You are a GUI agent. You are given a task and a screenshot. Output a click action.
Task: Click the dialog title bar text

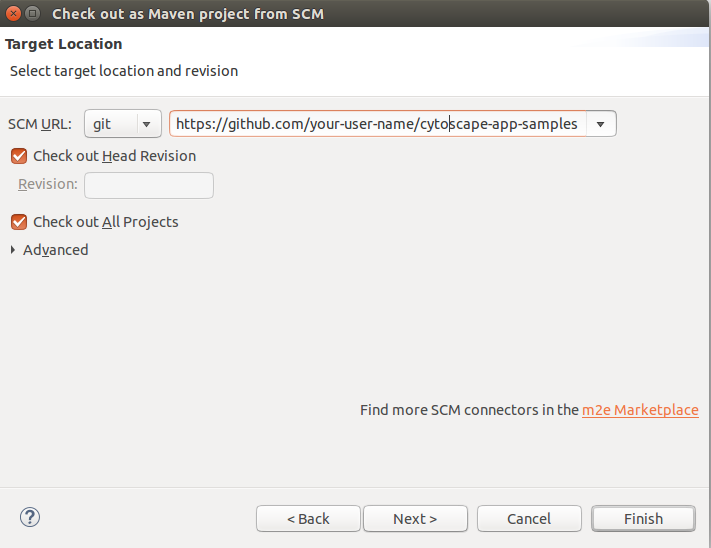coord(187,14)
